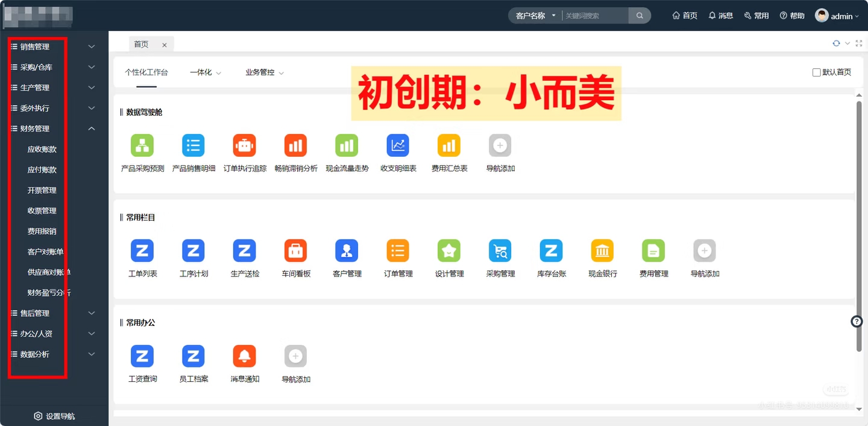Open the 一体化 dropdown tab
The height and width of the screenshot is (426, 868).
[x=206, y=72]
